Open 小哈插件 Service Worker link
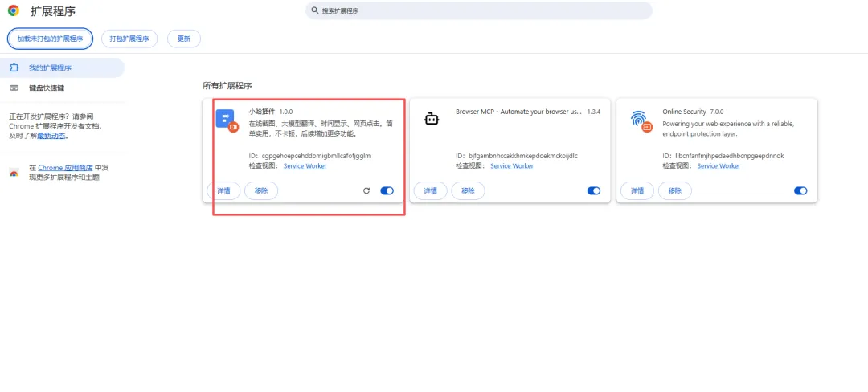This screenshot has width=868, height=392. 305,165
